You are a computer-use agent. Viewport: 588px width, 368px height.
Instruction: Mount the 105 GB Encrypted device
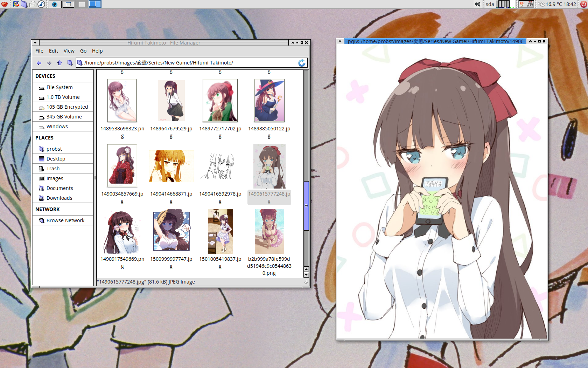pos(63,107)
